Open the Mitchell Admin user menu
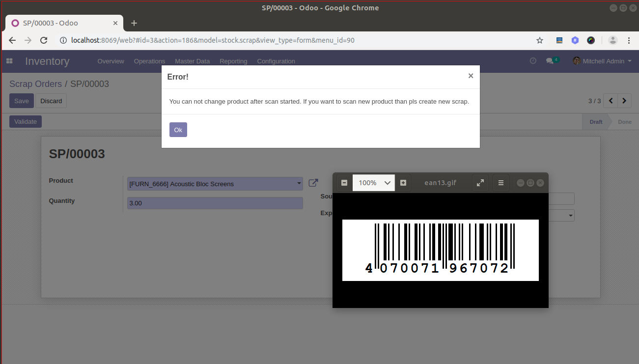The height and width of the screenshot is (364, 639). coord(602,61)
